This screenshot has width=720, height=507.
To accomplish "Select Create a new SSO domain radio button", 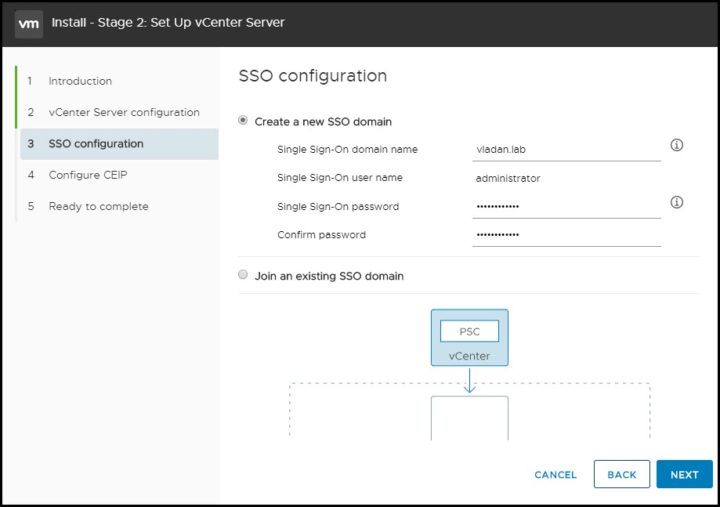I will [243, 121].
